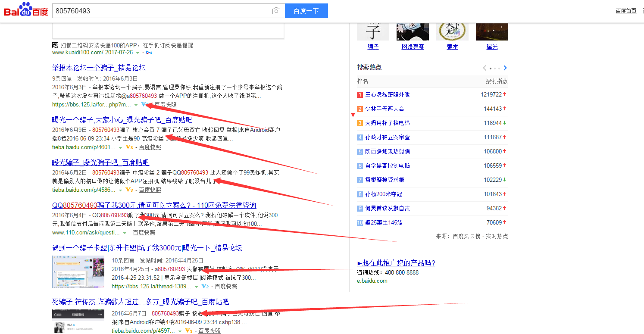Image resolution: width=644 pixels, height=334 pixels.
Task: Open the 百度风云榜 source link
Action: pos(466,236)
